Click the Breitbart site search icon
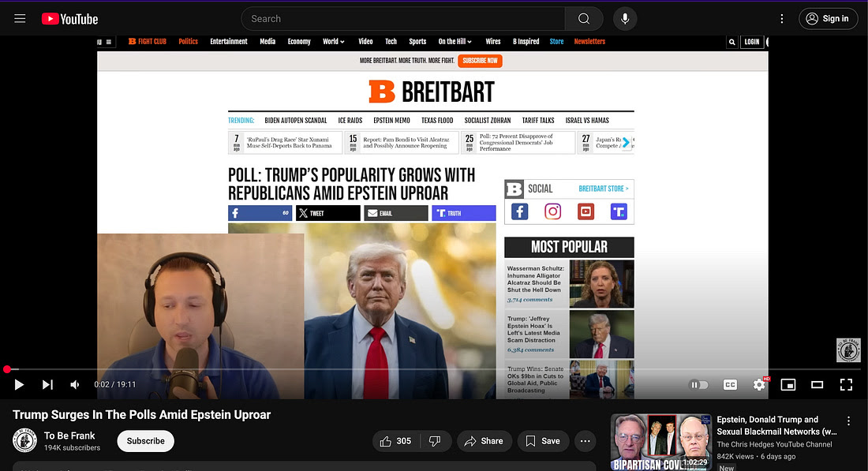 coord(731,42)
